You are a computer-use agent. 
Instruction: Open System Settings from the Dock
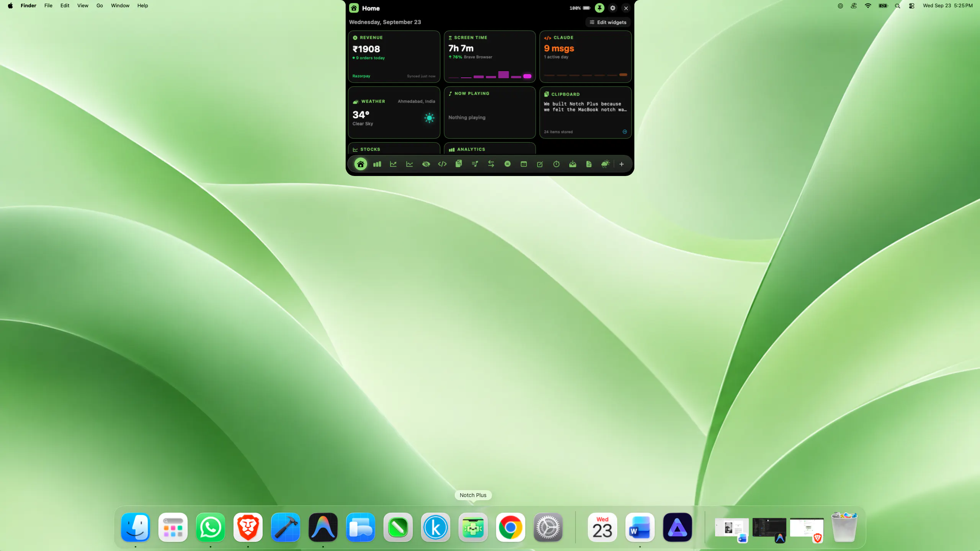click(548, 527)
